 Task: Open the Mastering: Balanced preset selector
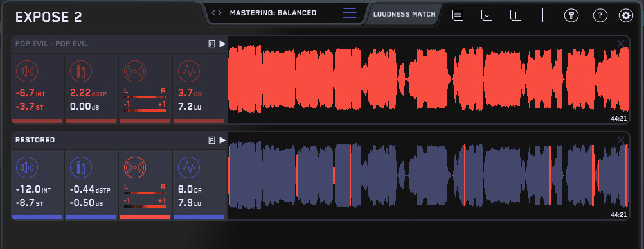pyautogui.click(x=273, y=13)
